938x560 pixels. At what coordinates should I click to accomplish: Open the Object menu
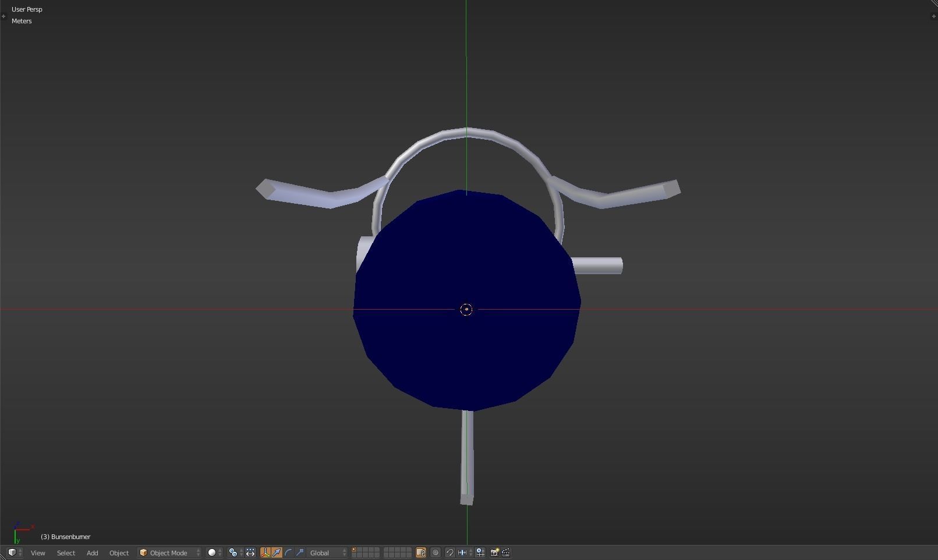point(119,553)
